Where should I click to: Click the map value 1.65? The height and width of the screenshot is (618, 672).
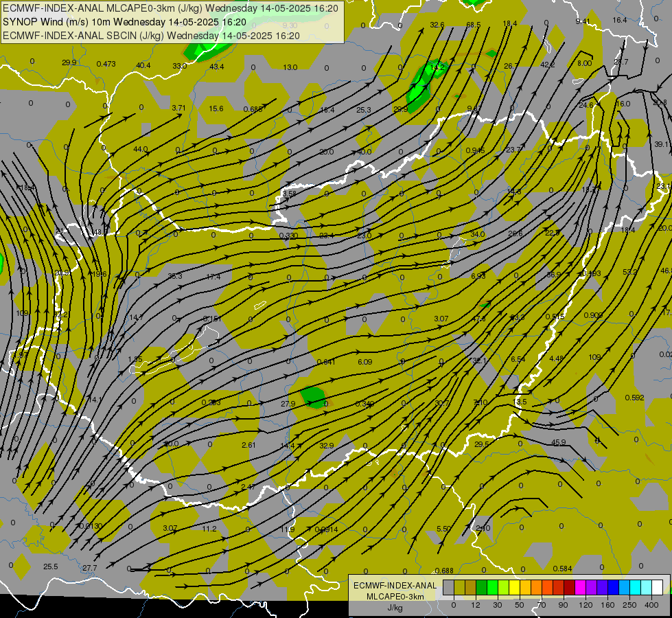coord(135,359)
